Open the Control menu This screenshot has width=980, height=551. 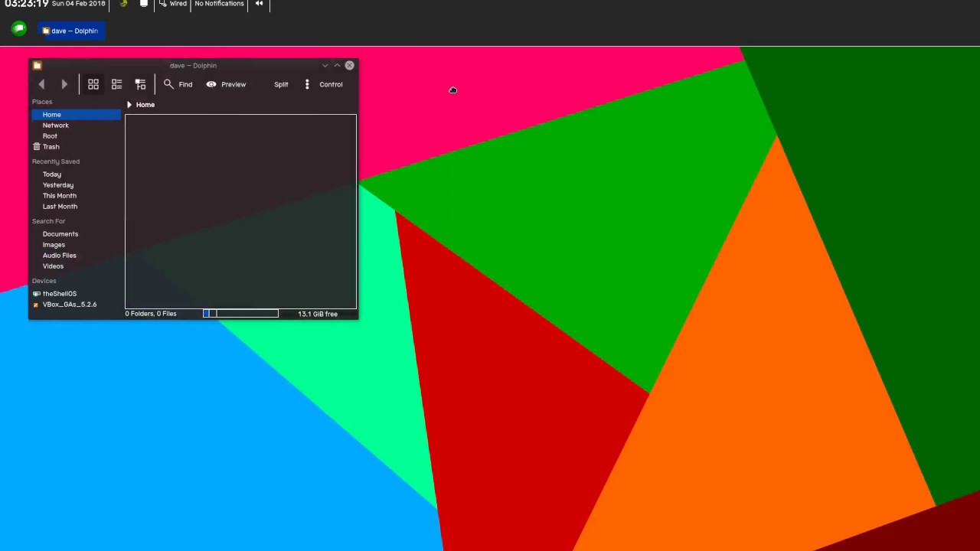pyautogui.click(x=330, y=84)
